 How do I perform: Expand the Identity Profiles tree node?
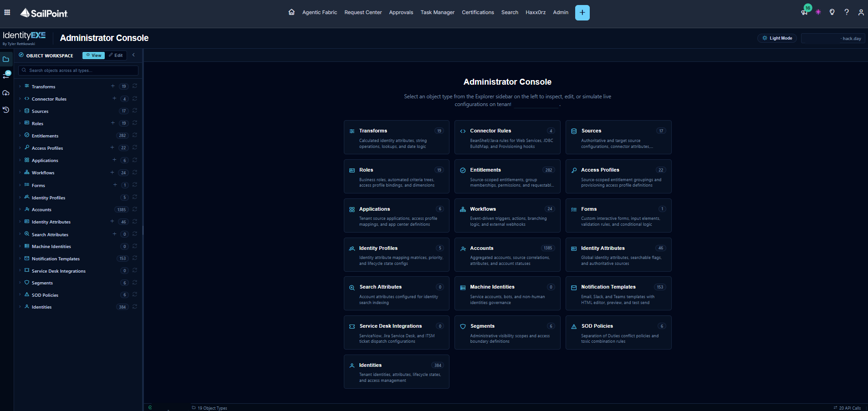coord(20,198)
